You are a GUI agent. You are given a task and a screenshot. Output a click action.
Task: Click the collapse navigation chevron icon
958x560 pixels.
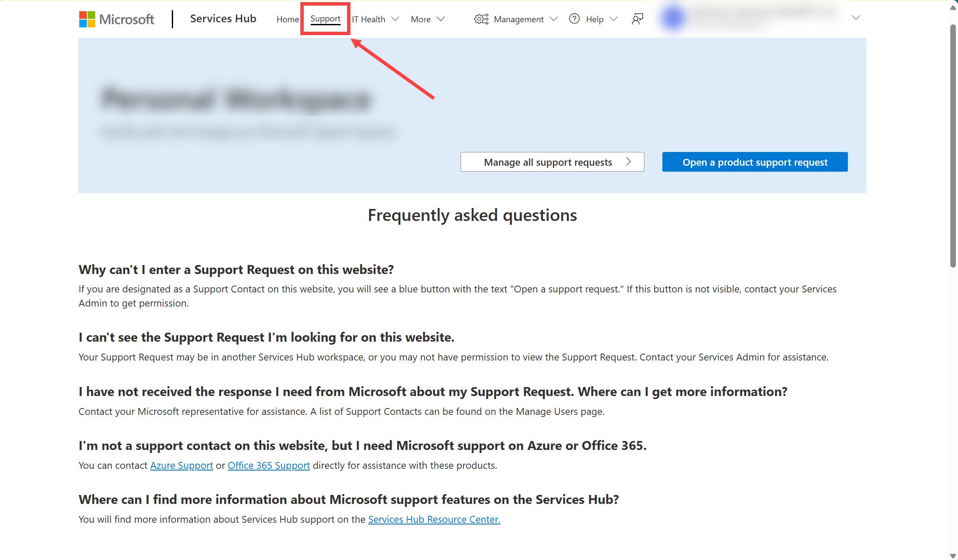(856, 17)
